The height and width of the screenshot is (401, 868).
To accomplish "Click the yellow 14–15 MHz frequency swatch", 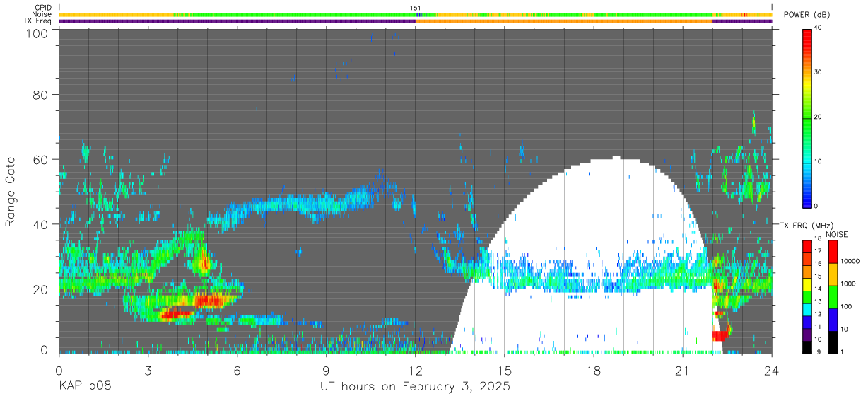I will point(807,283).
